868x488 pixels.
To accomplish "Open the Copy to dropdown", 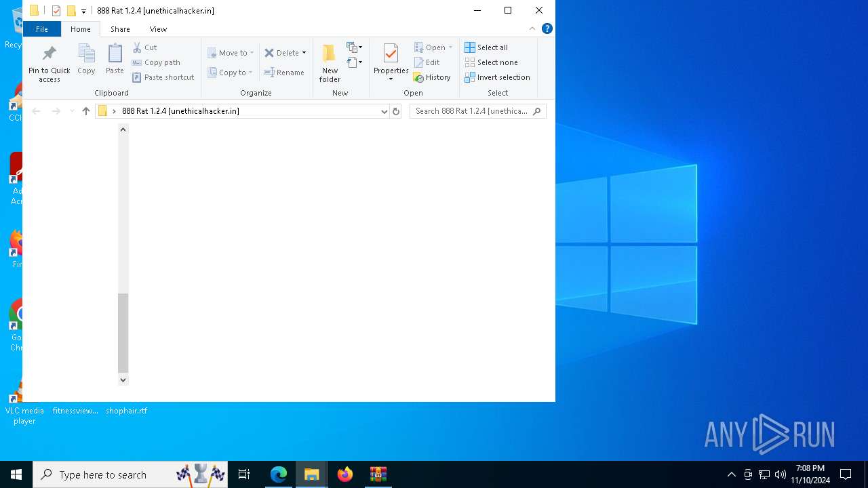I will coord(231,73).
